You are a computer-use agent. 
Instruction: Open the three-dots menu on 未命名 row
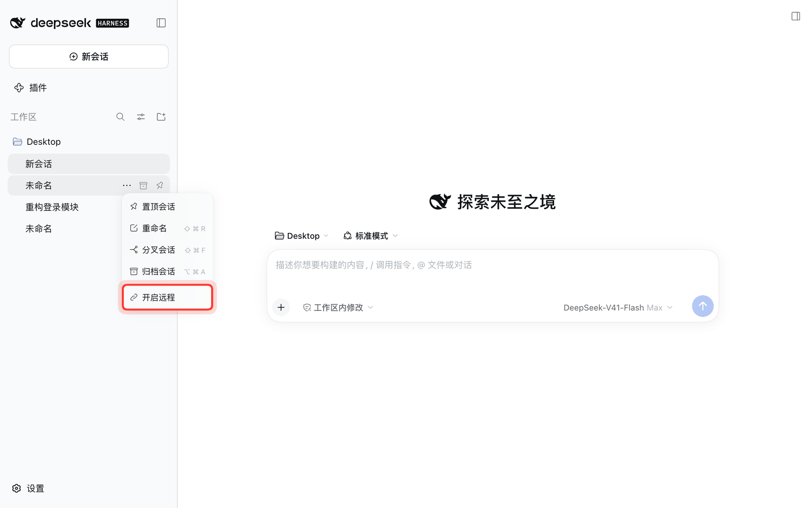[x=127, y=185]
